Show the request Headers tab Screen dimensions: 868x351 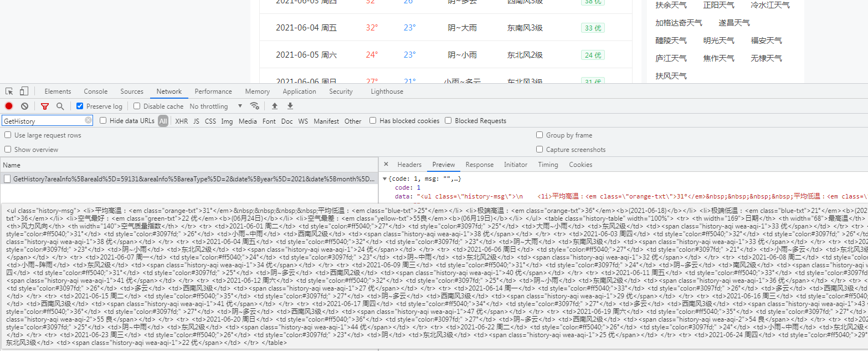tap(409, 165)
